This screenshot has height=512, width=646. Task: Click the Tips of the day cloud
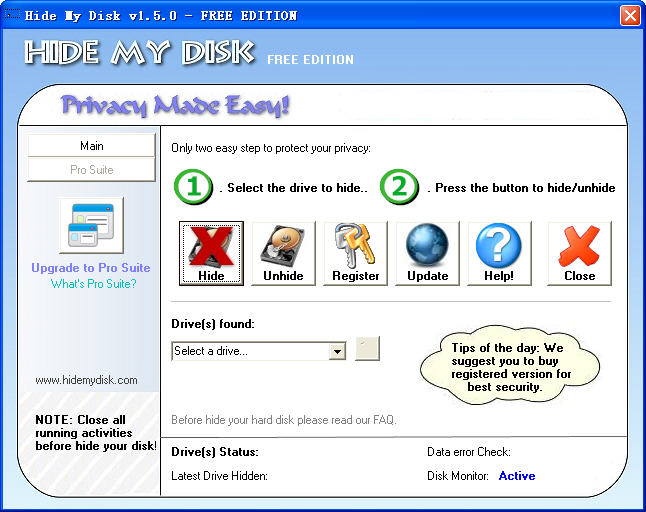coord(510,366)
